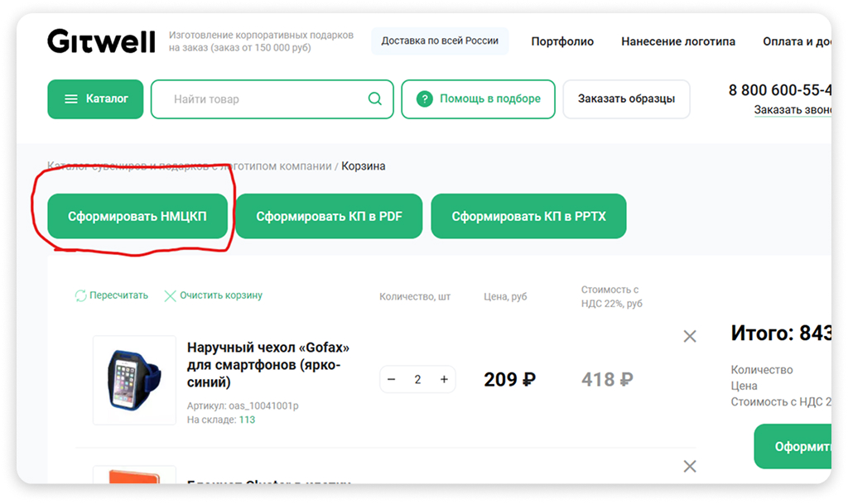
Task: Open Портфолио menu item
Action: pos(562,41)
